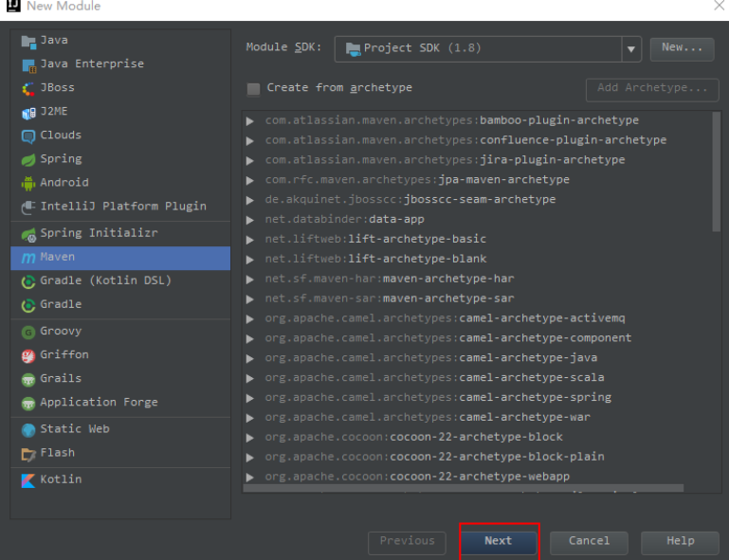Select lift-archetype-blank entry

point(375,259)
